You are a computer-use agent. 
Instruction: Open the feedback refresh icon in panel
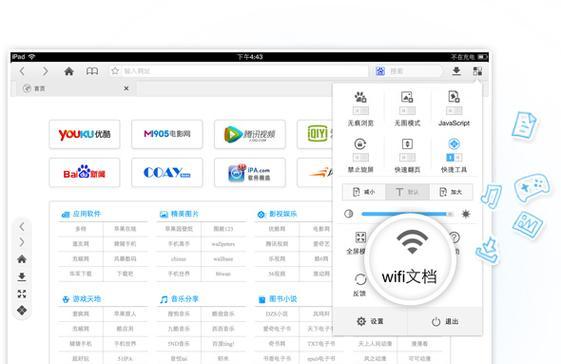tap(360, 279)
